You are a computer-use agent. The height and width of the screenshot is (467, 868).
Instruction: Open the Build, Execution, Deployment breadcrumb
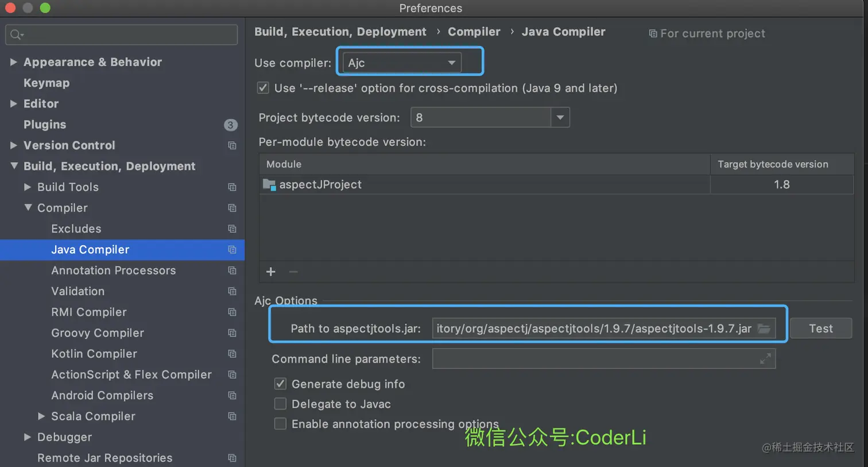[340, 32]
